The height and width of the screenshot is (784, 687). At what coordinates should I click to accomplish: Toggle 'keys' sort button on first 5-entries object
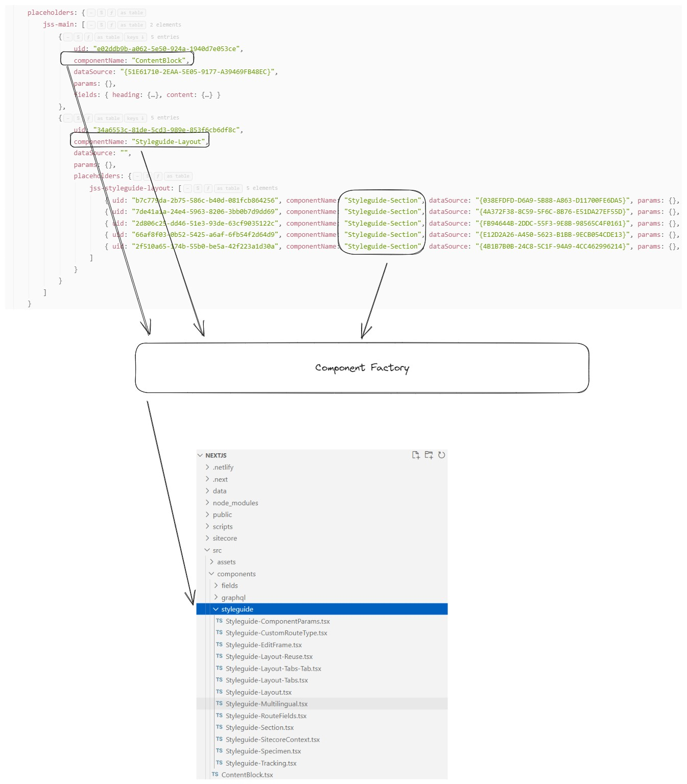135,37
